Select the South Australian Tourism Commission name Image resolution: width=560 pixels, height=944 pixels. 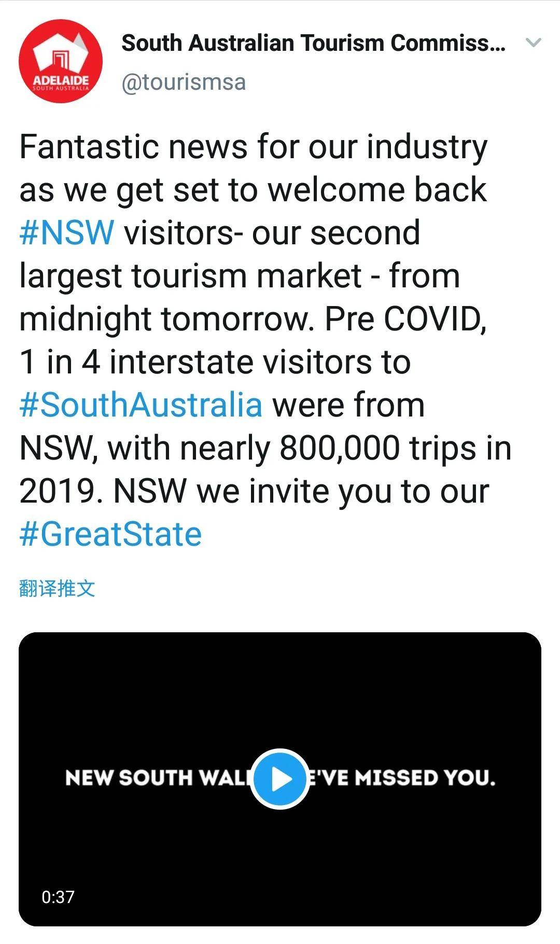point(313,43)
